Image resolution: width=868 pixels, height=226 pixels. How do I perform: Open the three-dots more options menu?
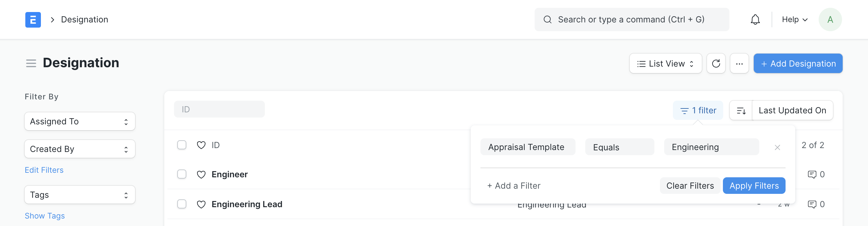point(739,63)
